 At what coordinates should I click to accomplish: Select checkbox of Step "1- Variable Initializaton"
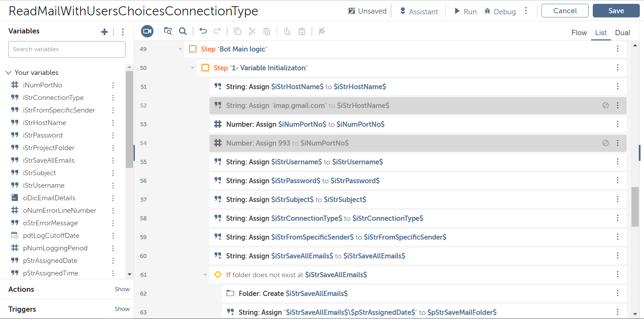[205, 68]
